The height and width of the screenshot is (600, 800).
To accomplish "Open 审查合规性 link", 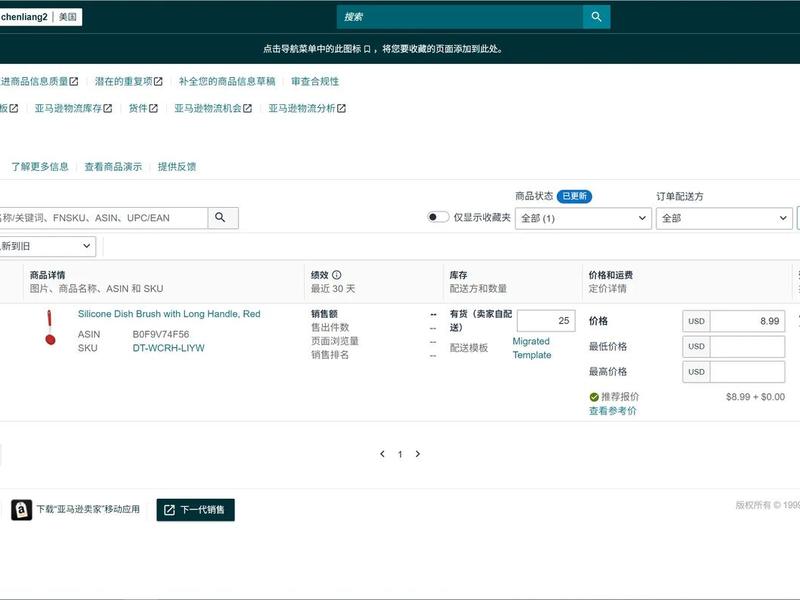I will 315,82.
